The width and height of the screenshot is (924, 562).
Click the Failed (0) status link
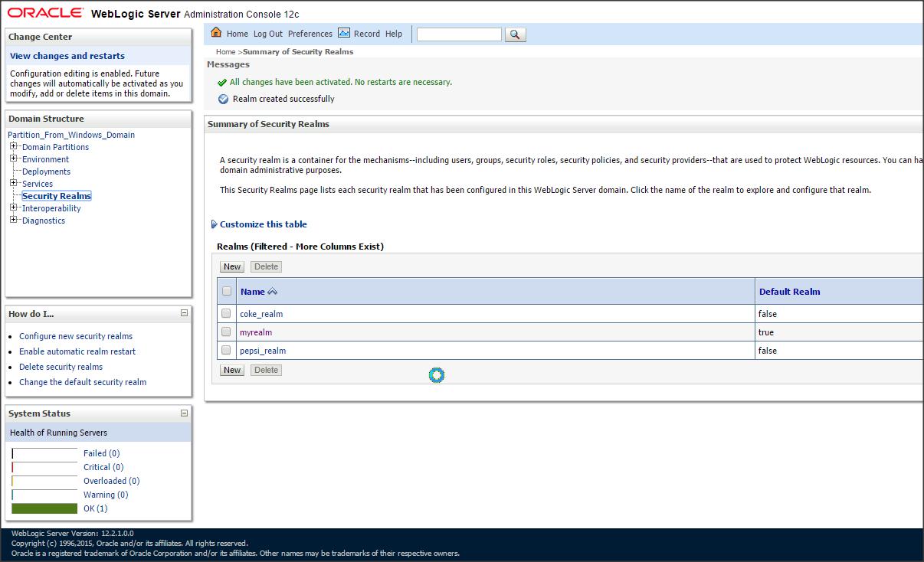coord(102,453)
